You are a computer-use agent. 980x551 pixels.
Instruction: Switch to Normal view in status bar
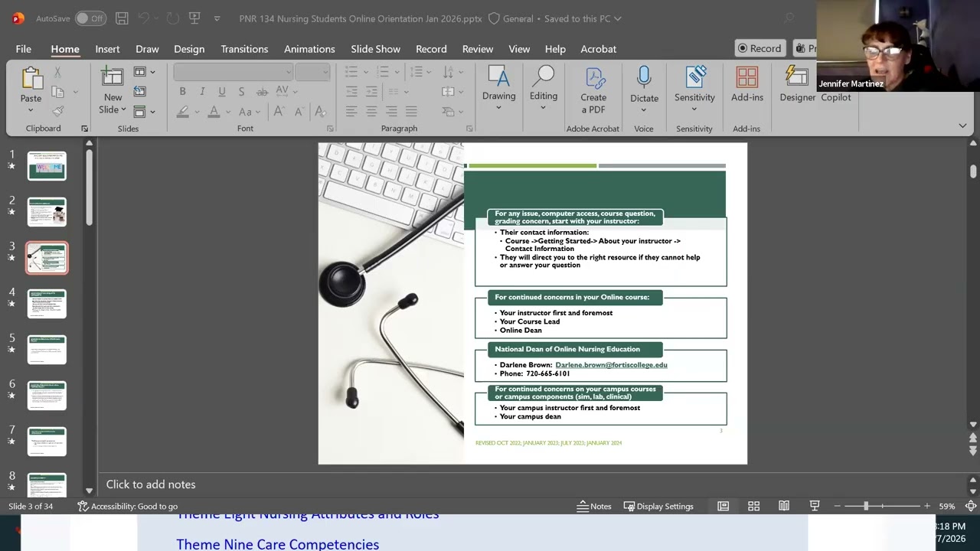tap(723, 506)
